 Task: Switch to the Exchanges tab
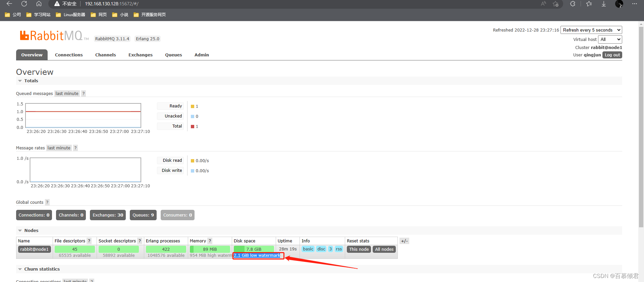click(140, 55)
